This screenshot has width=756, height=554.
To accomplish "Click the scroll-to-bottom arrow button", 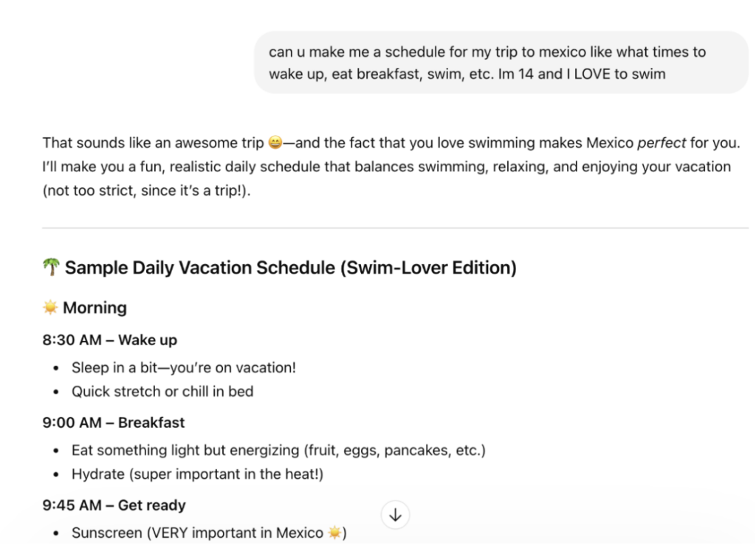I will tap(396, 515).
